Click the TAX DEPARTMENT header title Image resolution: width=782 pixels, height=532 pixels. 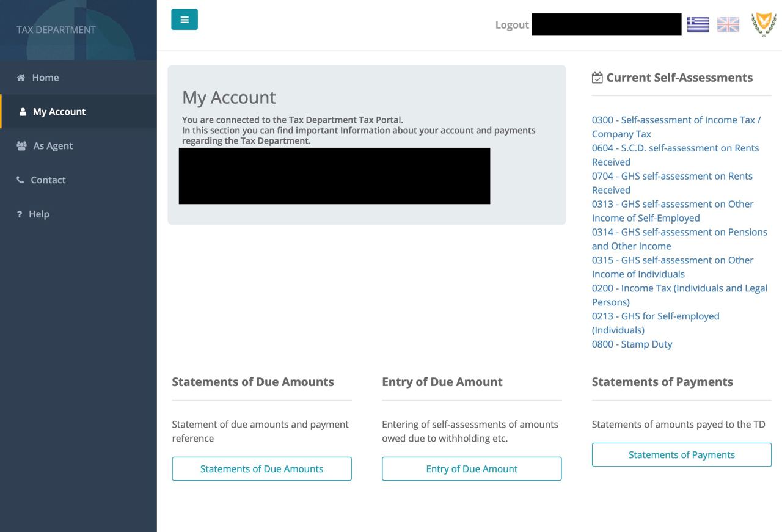click(56, 30)
